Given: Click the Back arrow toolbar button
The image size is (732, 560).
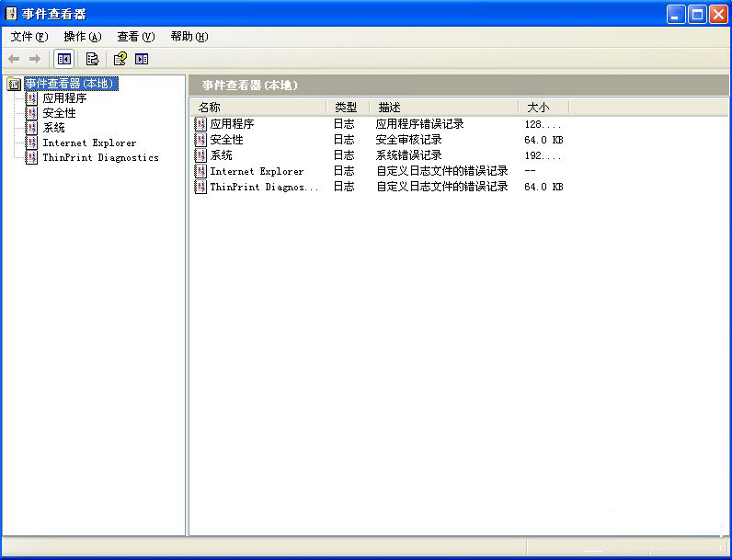Looking at the screenshot, I should (x=14, y=59).
